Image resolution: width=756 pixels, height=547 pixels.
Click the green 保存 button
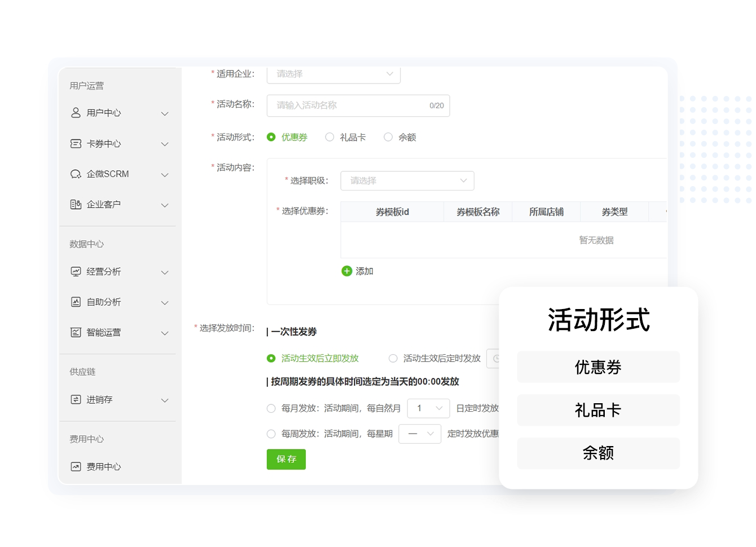[286, 459]
